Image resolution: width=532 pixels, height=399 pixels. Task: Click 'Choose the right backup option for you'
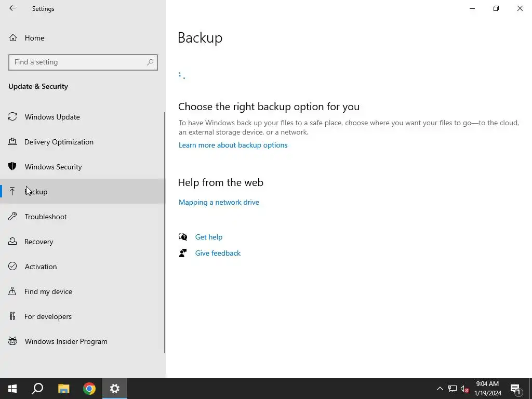pos(269,107)
